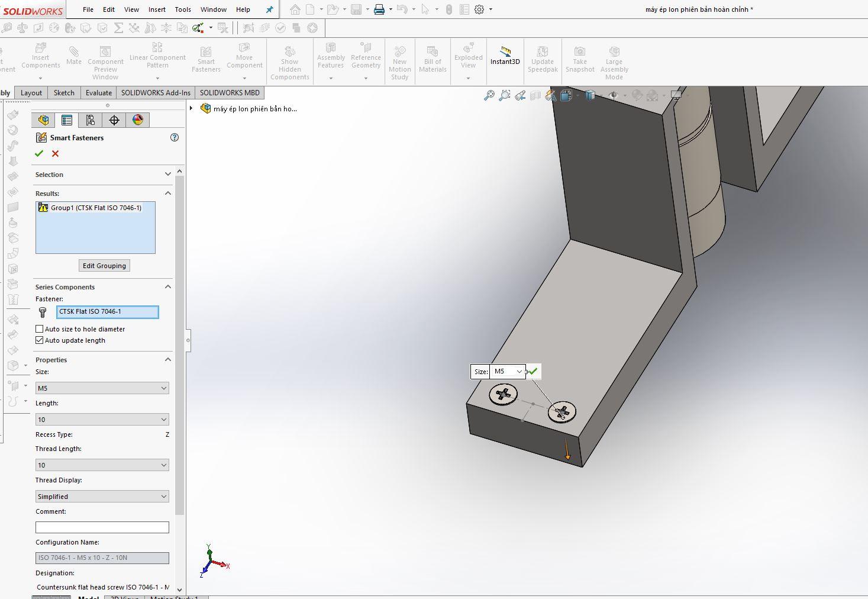
Task: Open the PropertyManager tab icon
Action: pyautogui.click(x=67, y=120)
